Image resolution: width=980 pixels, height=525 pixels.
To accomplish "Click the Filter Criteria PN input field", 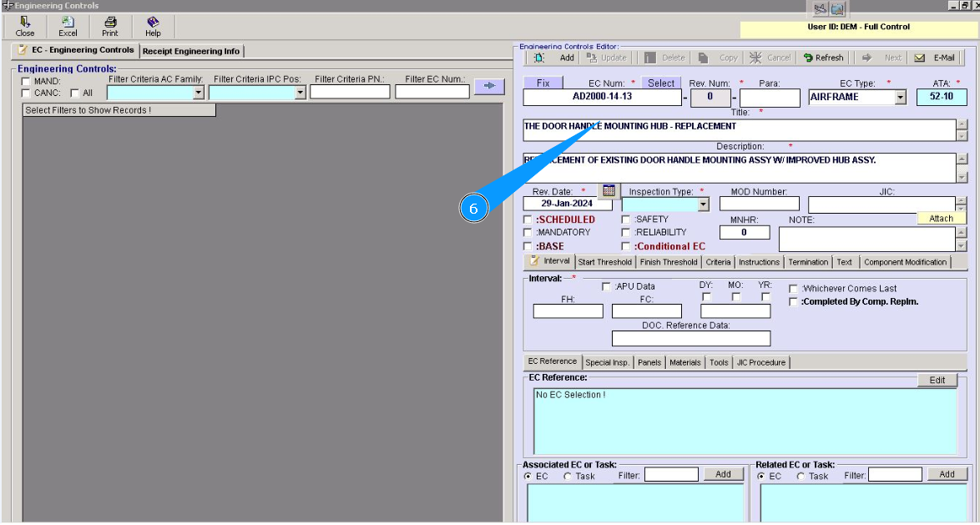I will click(350, 93).
